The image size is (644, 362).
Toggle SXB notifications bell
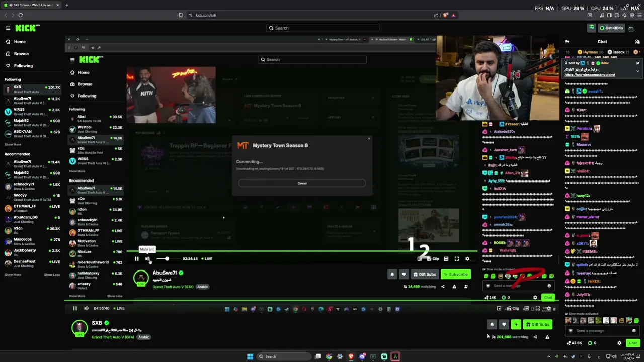[492, 325]
